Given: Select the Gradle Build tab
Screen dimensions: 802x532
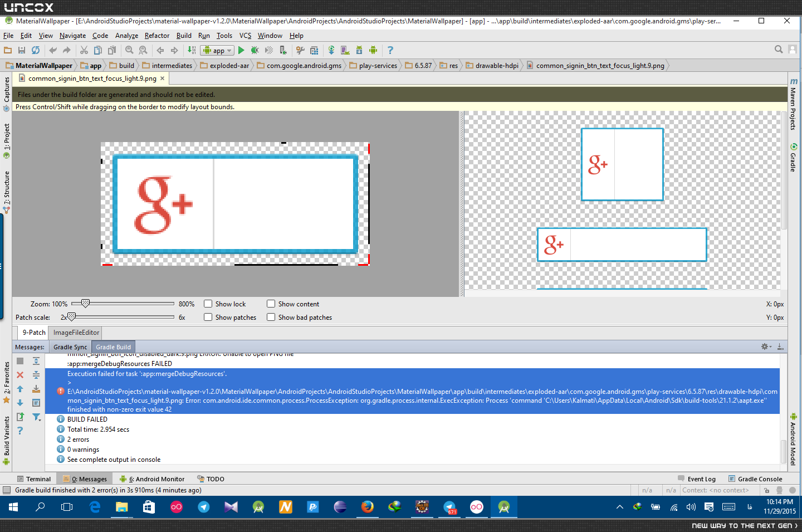Looking at the screenshot, I should point(113,347).
